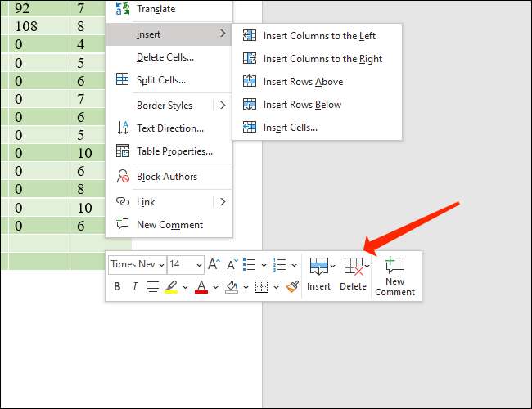The image size is (532, 409).
Task: Choose Insert Columns to the Left
Action: pyautogui.click(x=319, y=36)
